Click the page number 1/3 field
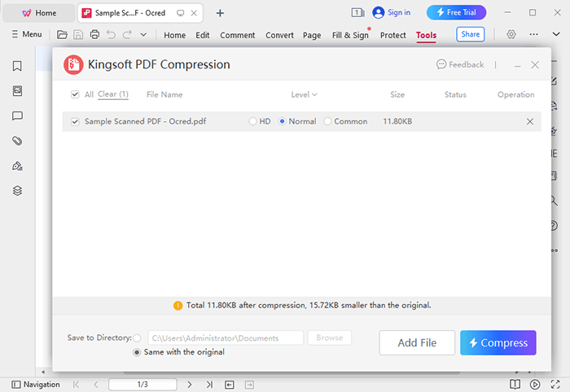 pyautogui.click(x=142, y=385)
